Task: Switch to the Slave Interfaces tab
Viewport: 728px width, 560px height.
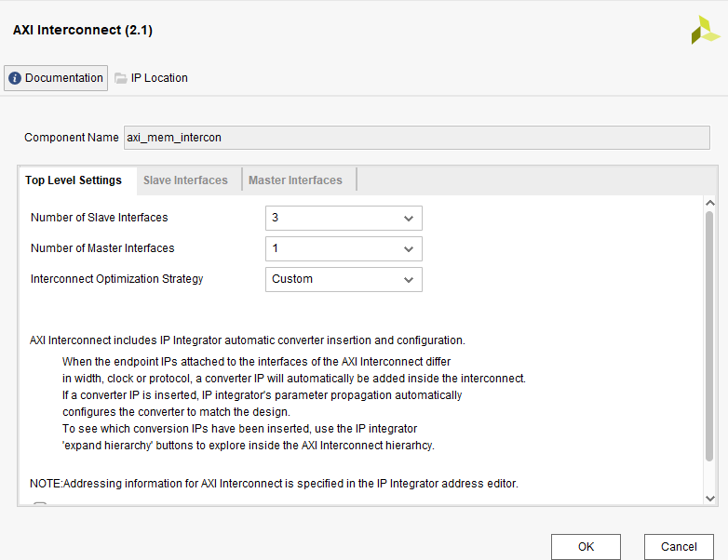Action: [x=185, y=180]
